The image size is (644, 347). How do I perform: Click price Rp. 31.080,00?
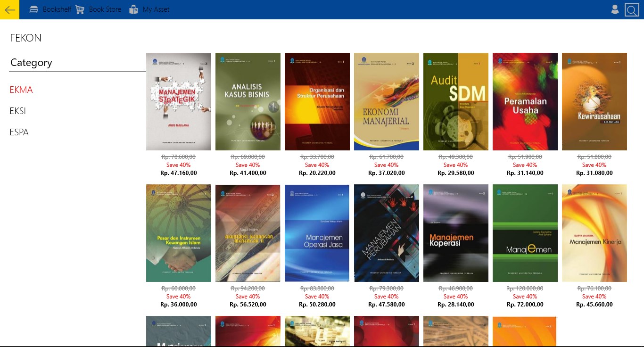click(594, 173)
